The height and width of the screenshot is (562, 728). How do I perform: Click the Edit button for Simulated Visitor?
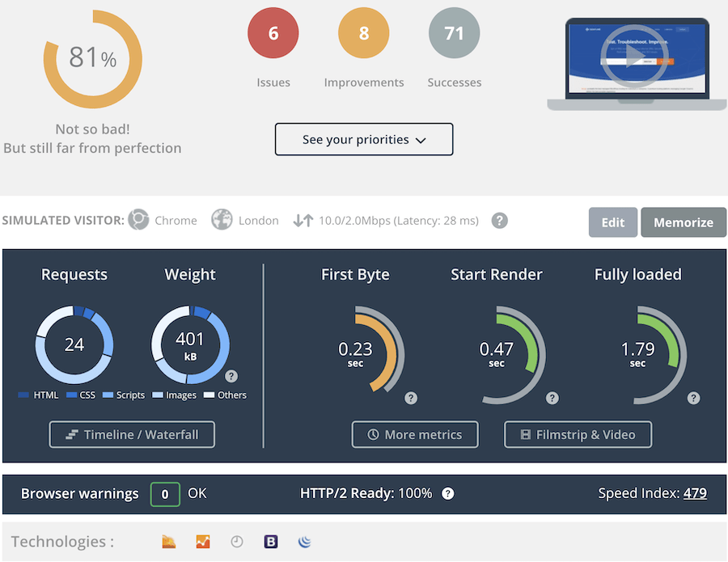[x=612, y=222]
